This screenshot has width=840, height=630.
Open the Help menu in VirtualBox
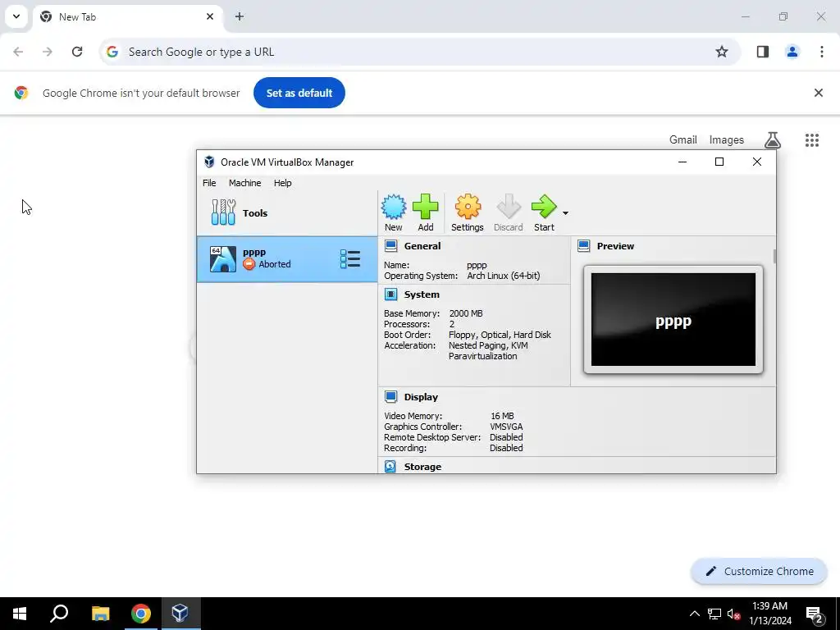pyautogui.click(x=282, y=183)
